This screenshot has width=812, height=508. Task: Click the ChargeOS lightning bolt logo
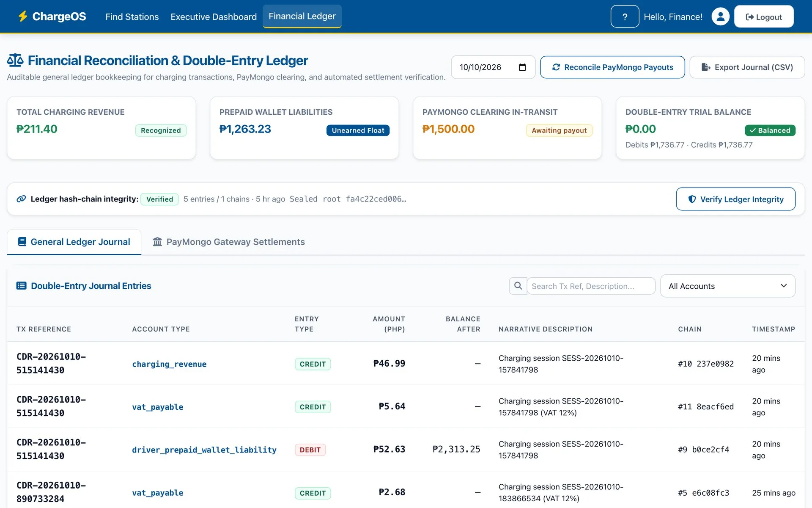tap(23, 17)
